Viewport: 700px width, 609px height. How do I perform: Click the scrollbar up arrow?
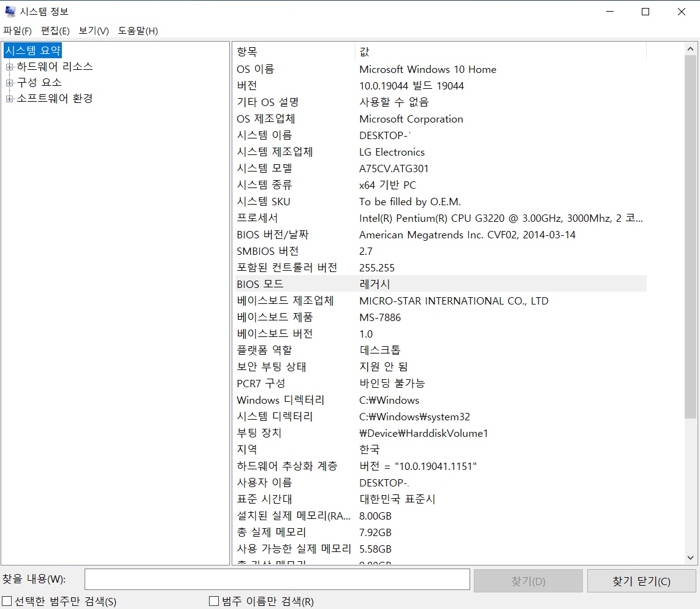pyautogui.click(x=690, y=49)
